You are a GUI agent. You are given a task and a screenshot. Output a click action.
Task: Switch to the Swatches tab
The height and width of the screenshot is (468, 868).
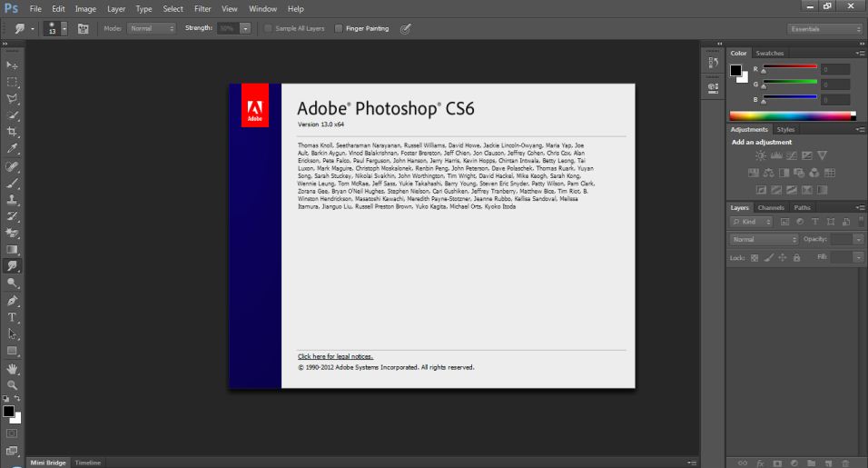click(x=769, y=54)
